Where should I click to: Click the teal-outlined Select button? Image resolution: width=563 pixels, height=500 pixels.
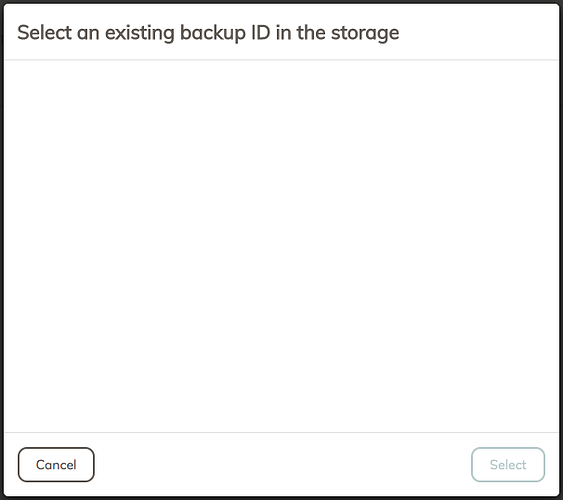click(x=508, y=464)
